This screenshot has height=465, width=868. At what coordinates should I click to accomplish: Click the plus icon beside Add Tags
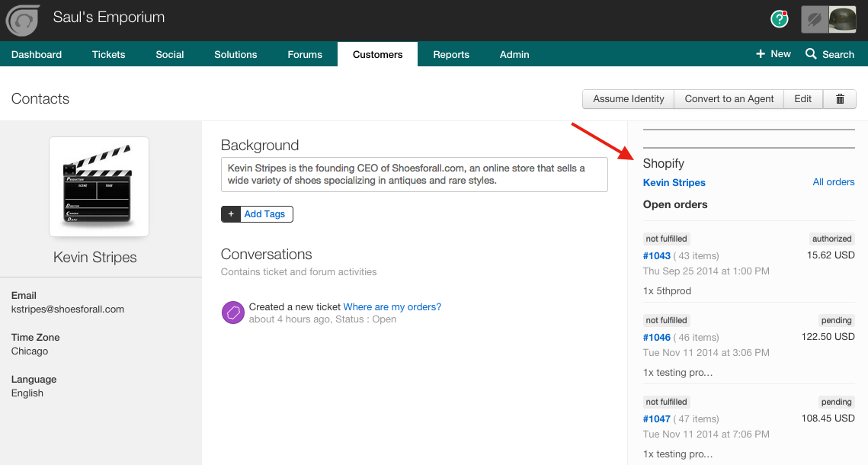click(x=231, y=214)
